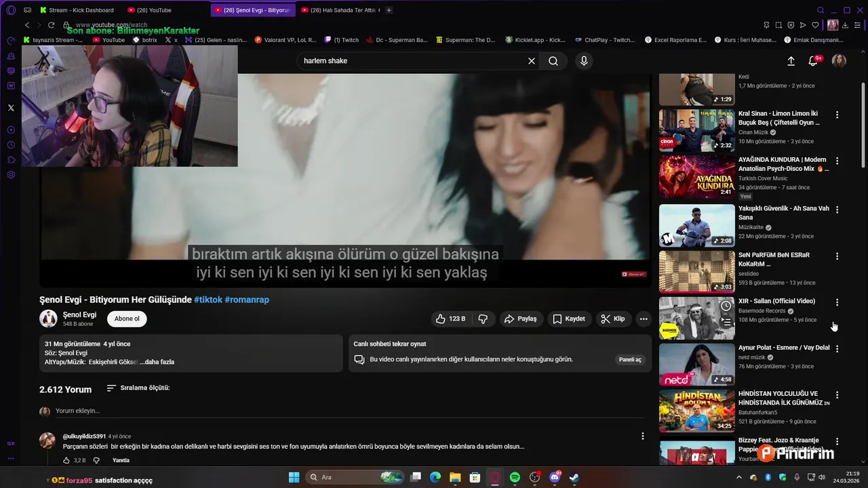Open the Şenol Evgi channel name link
Image resolution: width=868 pixels, height=488 pixels.
pyautogui.click(x=79, y=314)
